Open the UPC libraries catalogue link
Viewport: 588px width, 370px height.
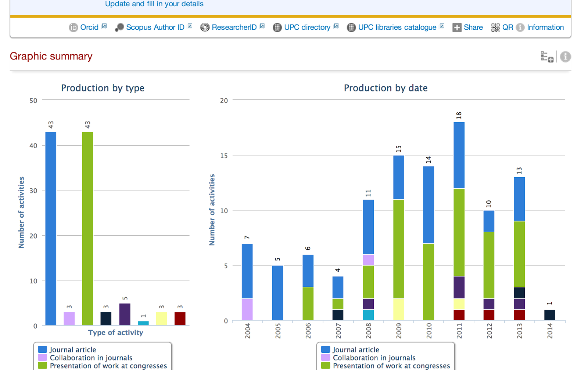tap(397, 28)
